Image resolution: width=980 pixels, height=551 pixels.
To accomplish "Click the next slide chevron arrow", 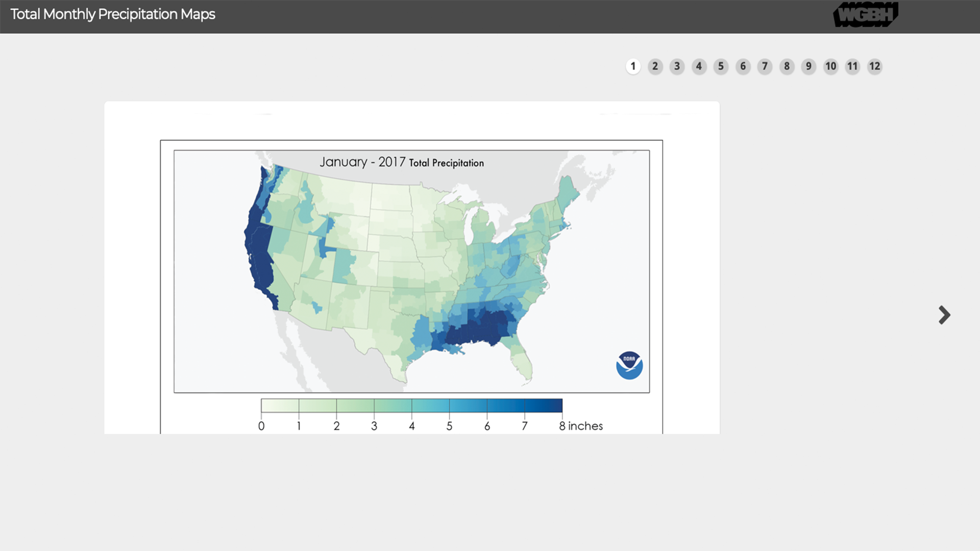I will pos(944,315).
